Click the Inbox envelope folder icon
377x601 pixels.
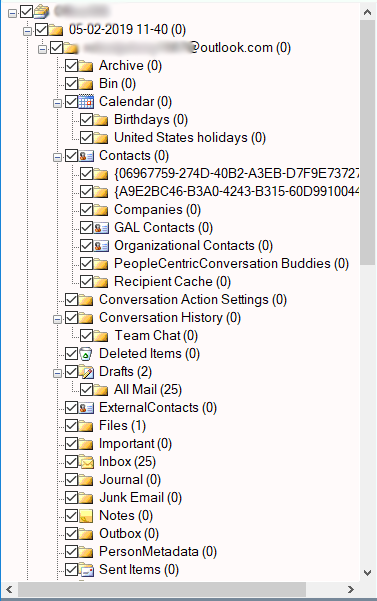point(86,462)
